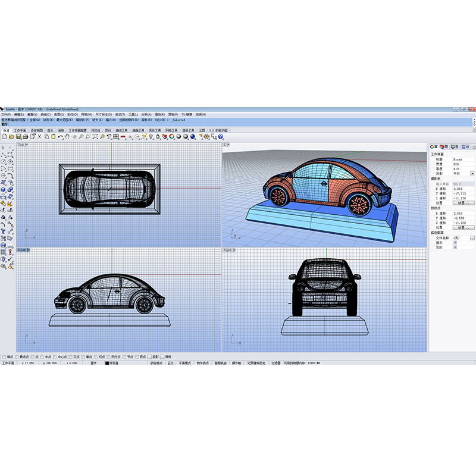Open the 投影 projection dropdown in properties
This screenshot has width=476, height=476.
(472, 174)
